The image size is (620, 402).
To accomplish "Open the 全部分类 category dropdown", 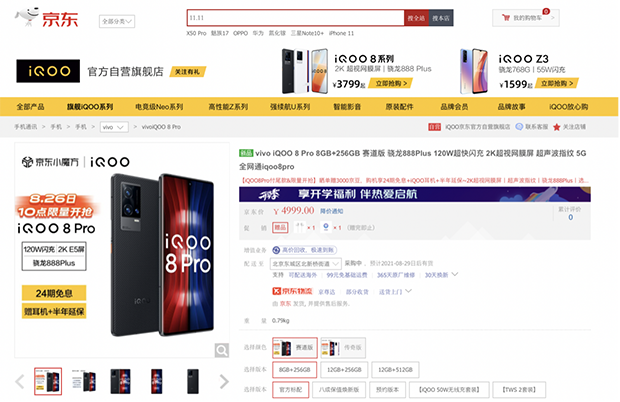I will point(117,21).
